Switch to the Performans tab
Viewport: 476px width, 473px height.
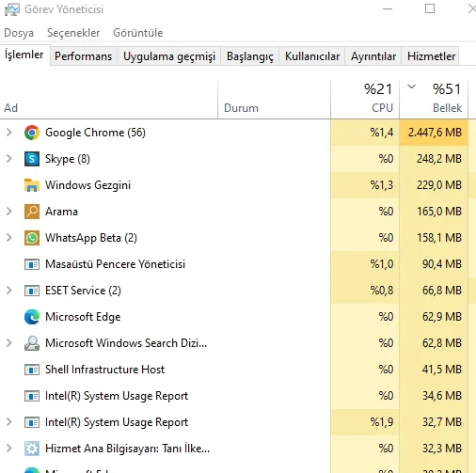(83, 56)
